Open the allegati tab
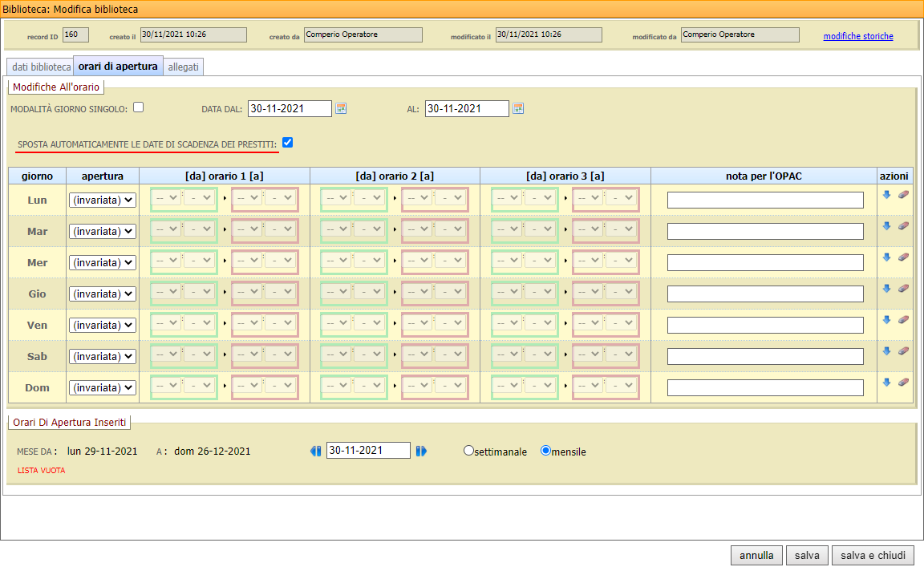 click(x=183, y=67)
